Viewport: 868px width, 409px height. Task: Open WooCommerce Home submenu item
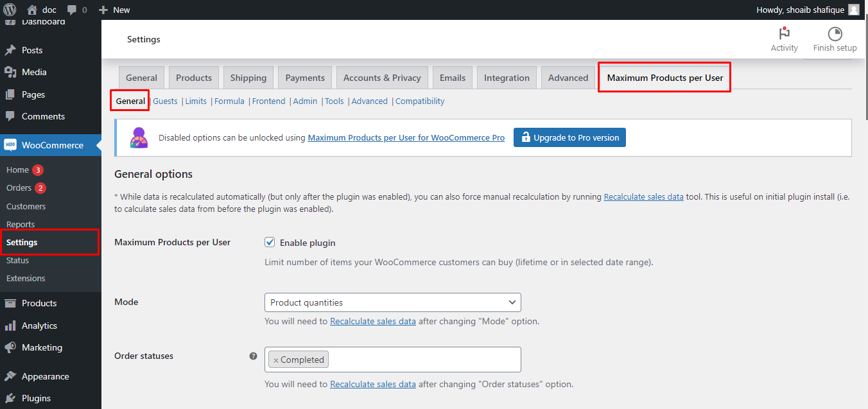[x=17, y=170]
